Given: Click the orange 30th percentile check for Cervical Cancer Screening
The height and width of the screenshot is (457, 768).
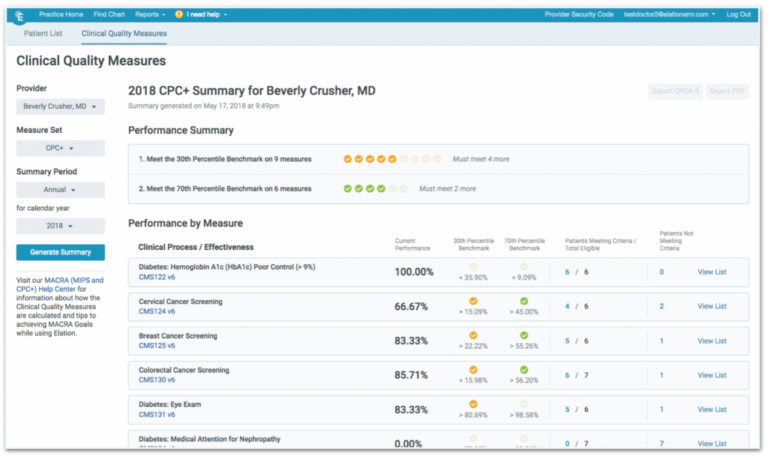Looking at the screenshot, I should [473, 301].
